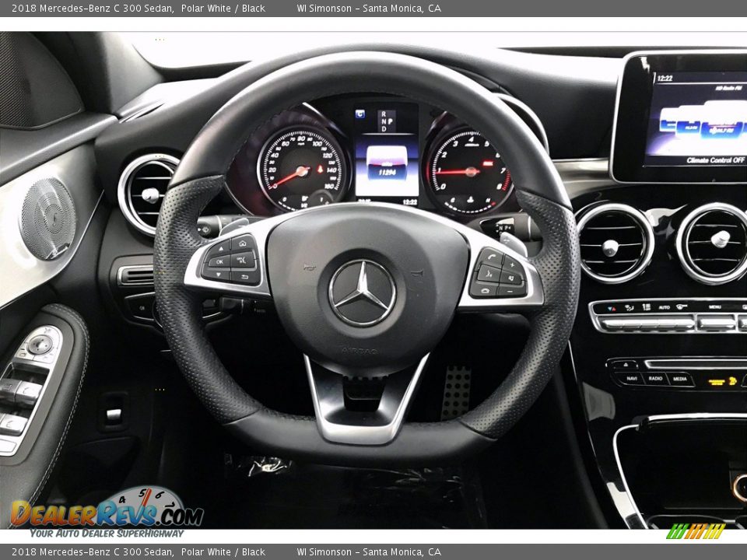Tap the 12:22 clock on the display
The image size is (747, 560).
(665, 78)
